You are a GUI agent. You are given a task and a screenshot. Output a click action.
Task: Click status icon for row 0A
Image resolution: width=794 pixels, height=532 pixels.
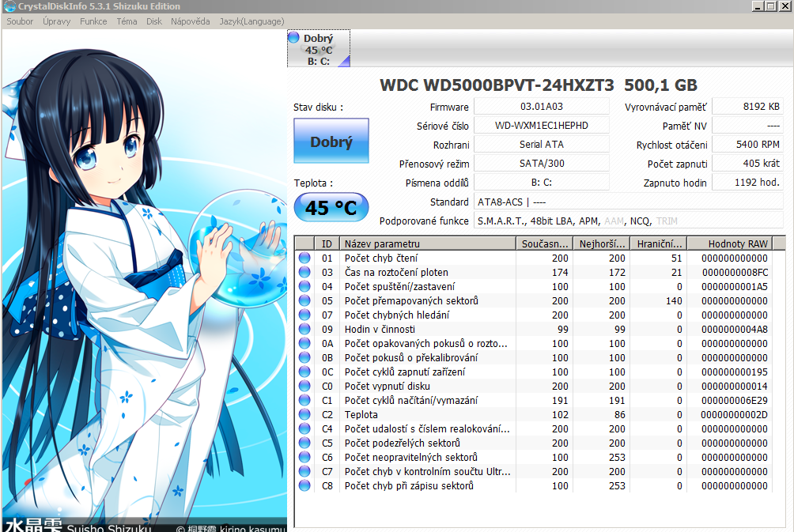tap(304, 343)
